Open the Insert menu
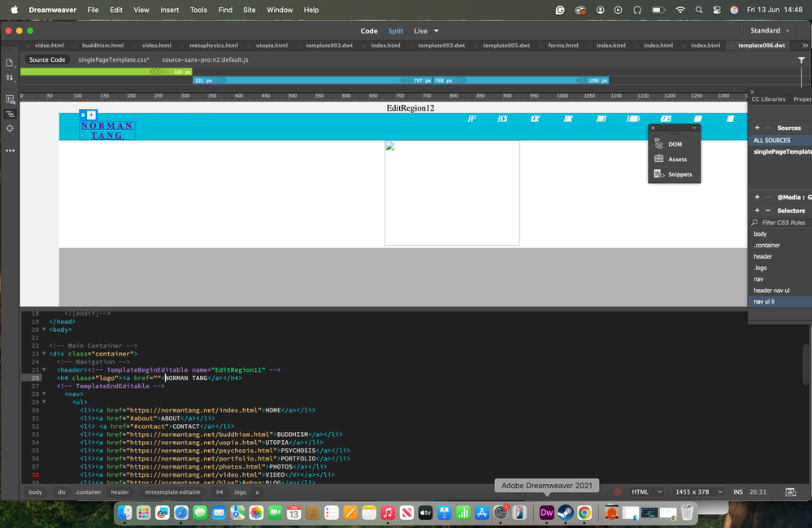Viewport: 812px width, 528px height. (x=169, y=10)
